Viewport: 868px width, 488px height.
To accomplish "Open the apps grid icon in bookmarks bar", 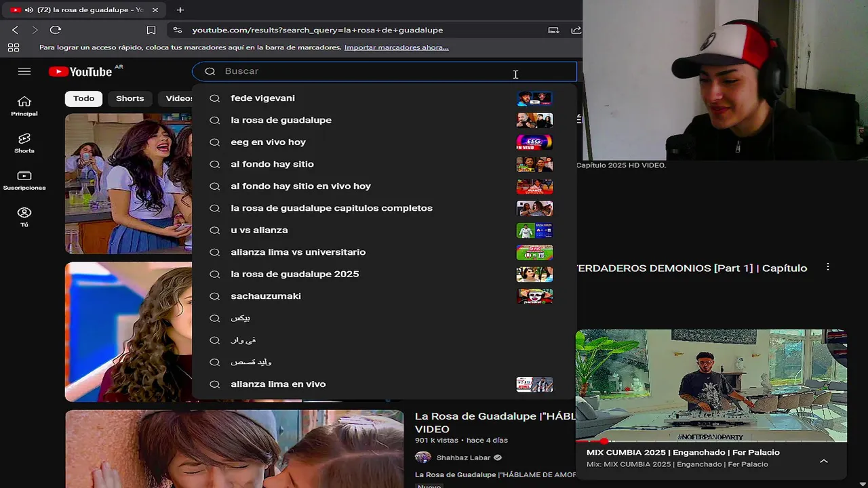I will pyautogui.click(x=13, y=47).
